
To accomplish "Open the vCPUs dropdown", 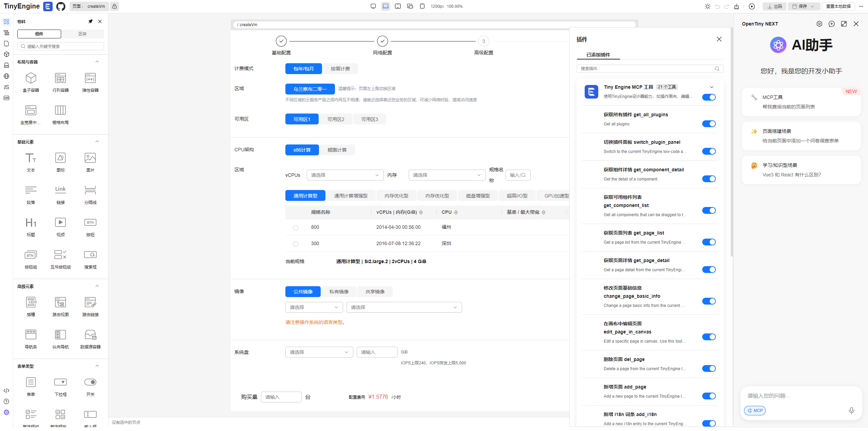I will click(x=345, y=175).
